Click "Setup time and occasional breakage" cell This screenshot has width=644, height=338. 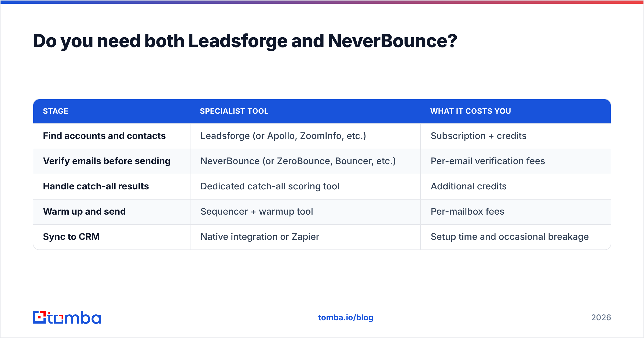(x=515, y=237)
